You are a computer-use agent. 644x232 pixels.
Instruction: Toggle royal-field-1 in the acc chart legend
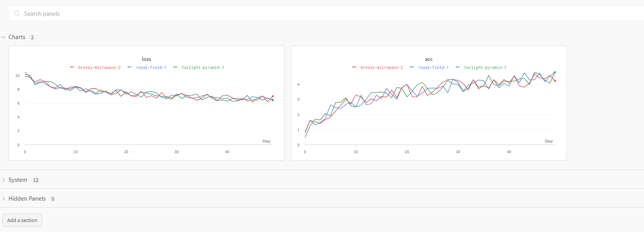tap(433, 67)
